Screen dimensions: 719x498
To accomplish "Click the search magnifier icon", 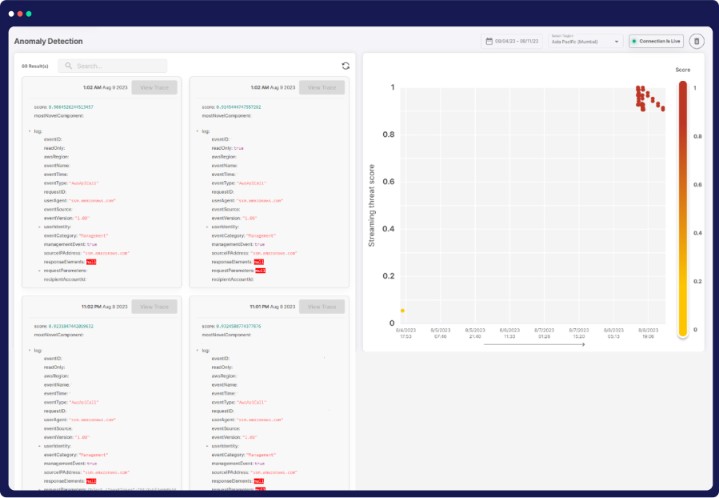I will point(69,66).
